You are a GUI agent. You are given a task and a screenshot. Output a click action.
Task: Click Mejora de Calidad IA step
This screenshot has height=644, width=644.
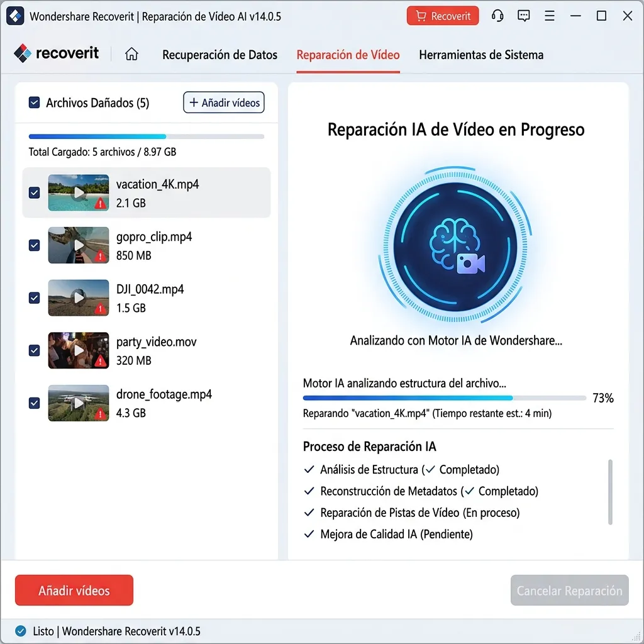(388, 535)
